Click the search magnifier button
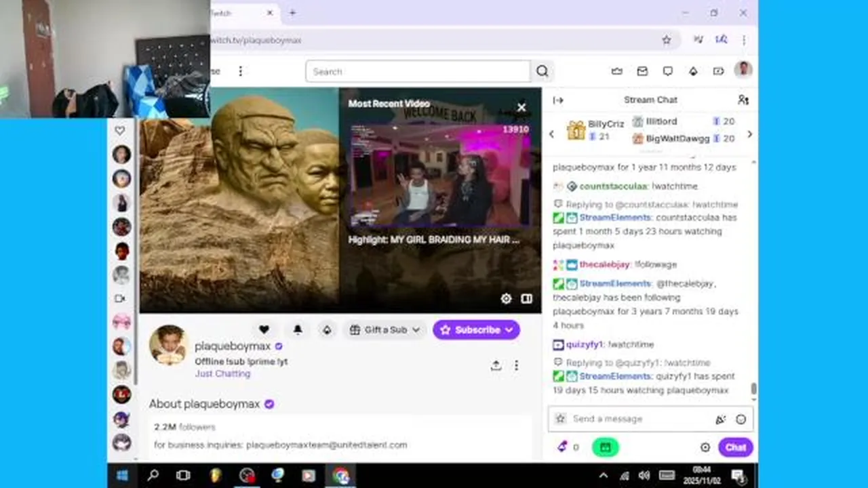Viewport: 868px width, 488px height. (542, 71)
